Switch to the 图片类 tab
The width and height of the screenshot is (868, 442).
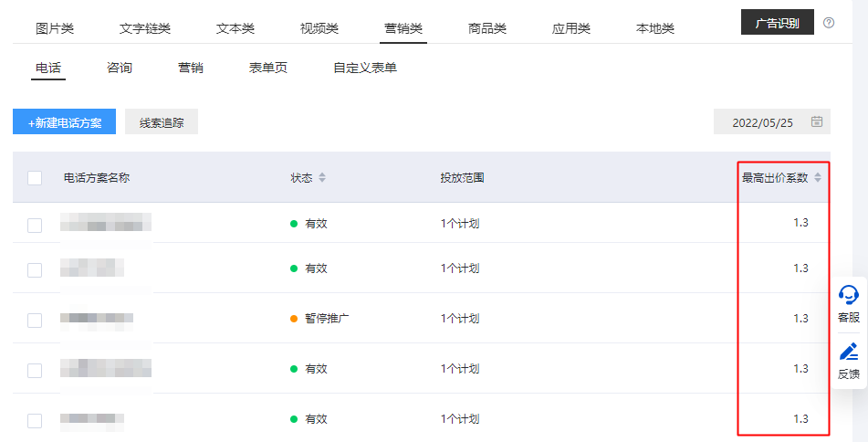click(x=55, y=28)
